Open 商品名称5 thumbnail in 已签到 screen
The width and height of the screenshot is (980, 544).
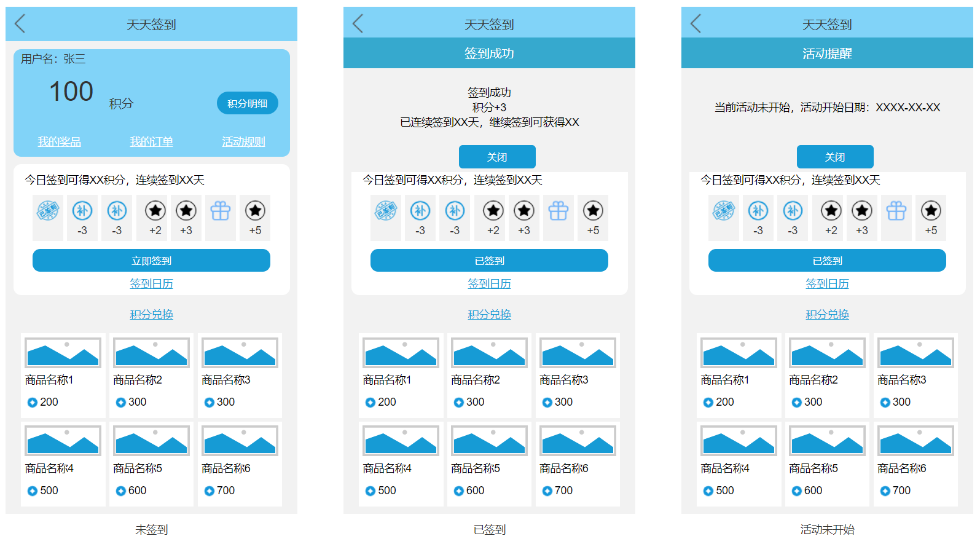click(x=490, y=441)
